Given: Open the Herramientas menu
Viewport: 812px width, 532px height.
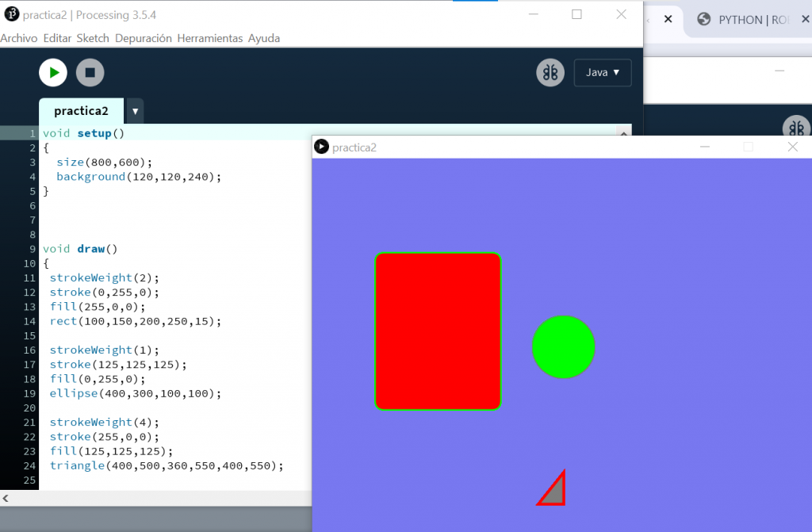Looking at the screenshot, I should (209, 38).
